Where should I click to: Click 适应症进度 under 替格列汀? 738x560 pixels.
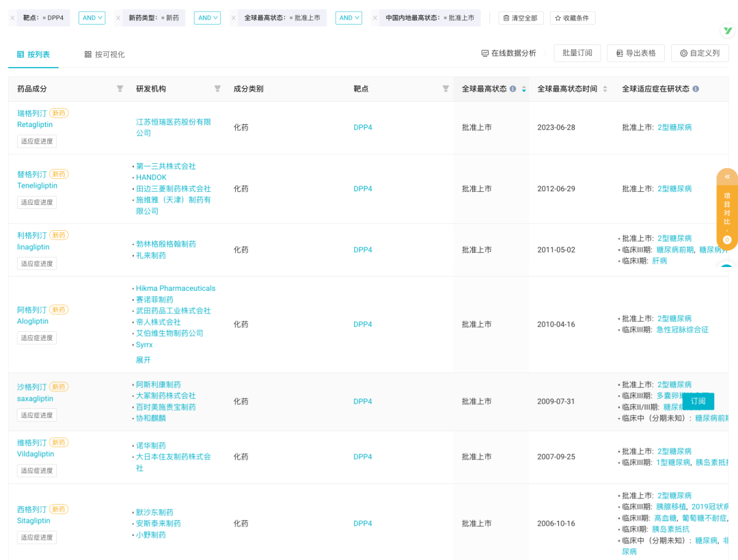pos(37,202)
